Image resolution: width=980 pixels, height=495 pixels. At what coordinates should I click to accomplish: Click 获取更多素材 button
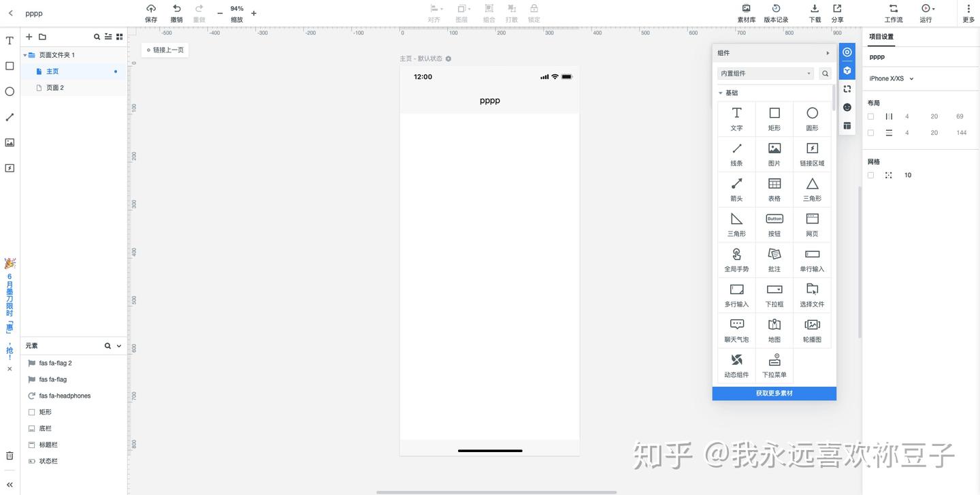coord(774,394)
